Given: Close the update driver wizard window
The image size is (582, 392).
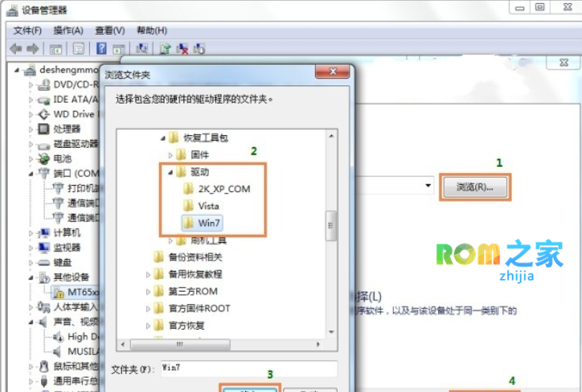Looking at the screenshot, I should click(564, 63).
